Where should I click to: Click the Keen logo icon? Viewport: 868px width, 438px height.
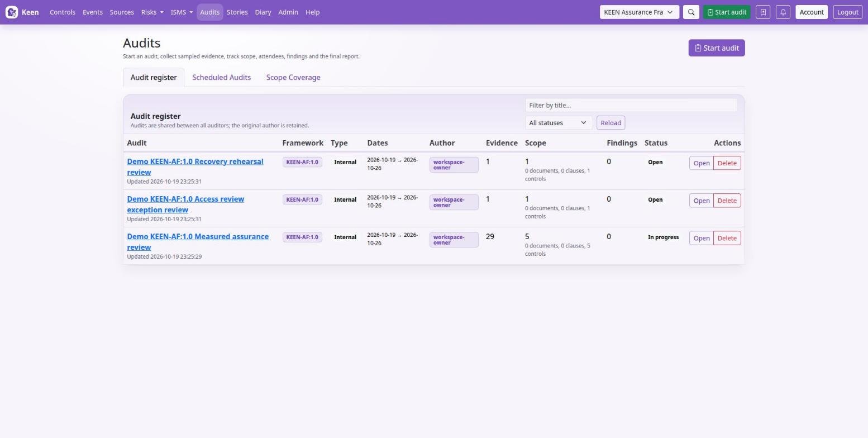coord(12,12)
